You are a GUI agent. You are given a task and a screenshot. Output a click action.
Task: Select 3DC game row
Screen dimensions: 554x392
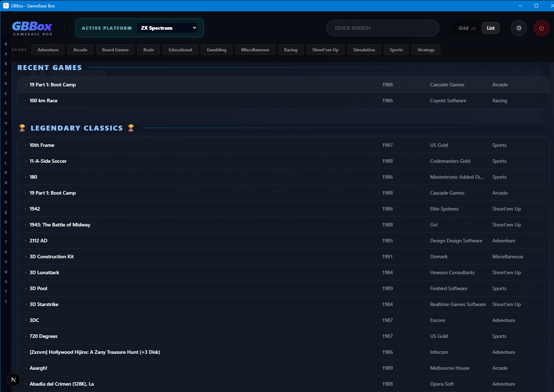click(x=283, y=320)
